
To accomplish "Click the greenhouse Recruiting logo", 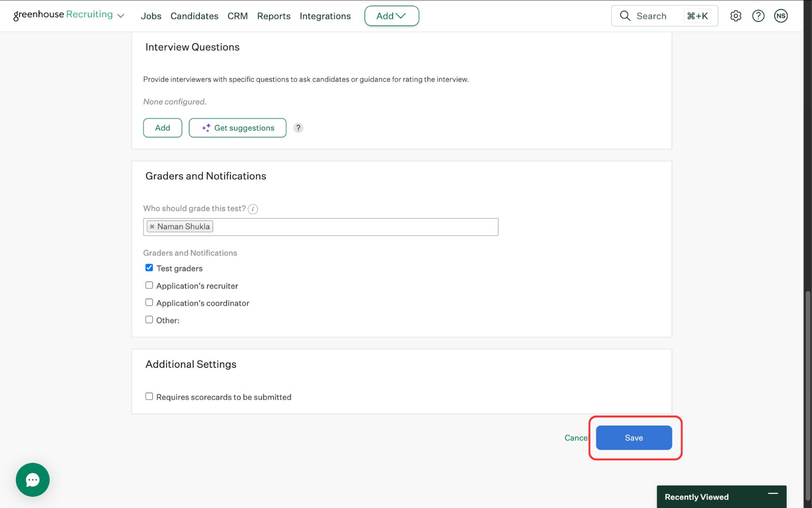I will point(63,15).
